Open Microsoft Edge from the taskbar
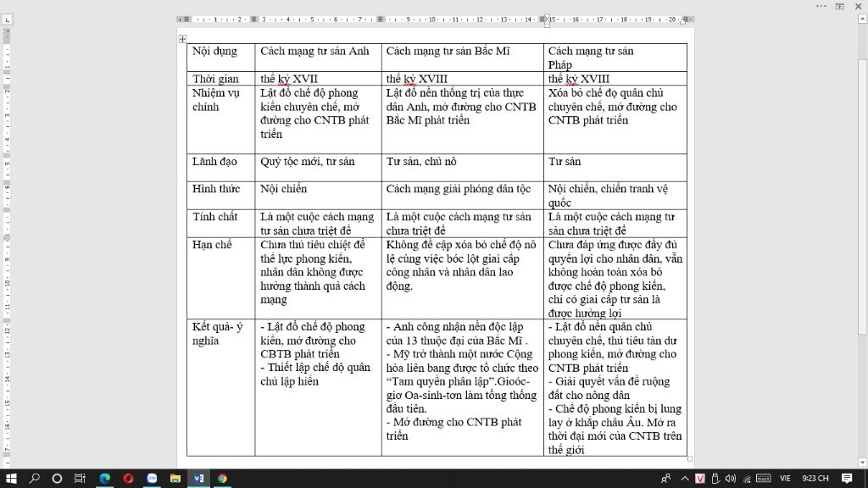Viewport: 868px width, 488px height. click(104, 479)
